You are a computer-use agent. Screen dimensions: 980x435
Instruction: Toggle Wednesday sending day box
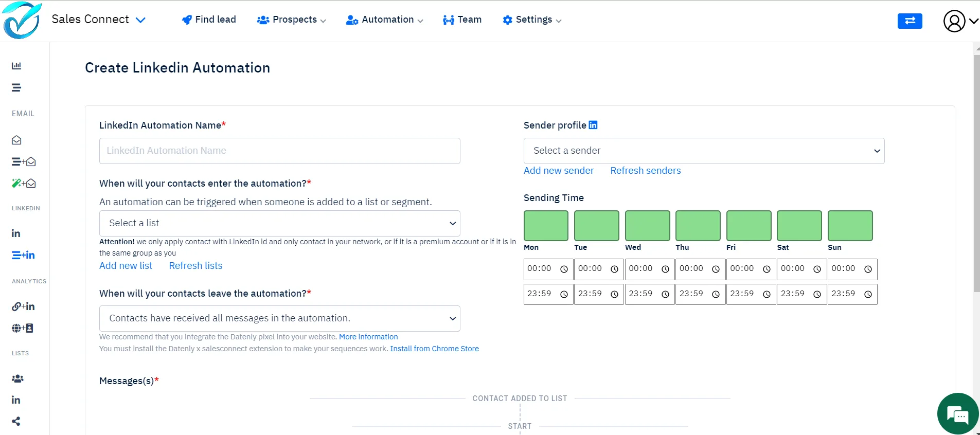648,226
